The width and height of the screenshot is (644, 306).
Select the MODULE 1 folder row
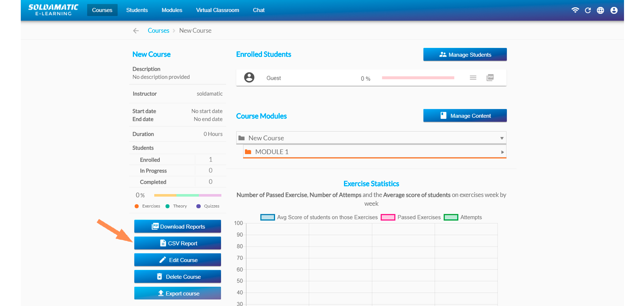272,152
